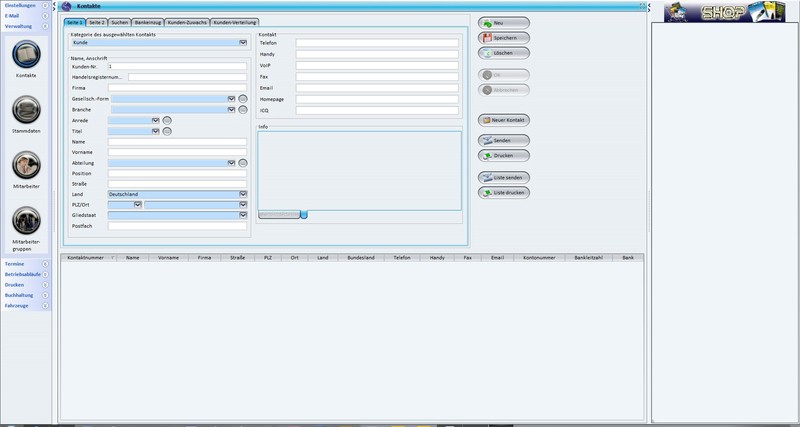Click the Handelsregisternummer input field

(187, 77)
